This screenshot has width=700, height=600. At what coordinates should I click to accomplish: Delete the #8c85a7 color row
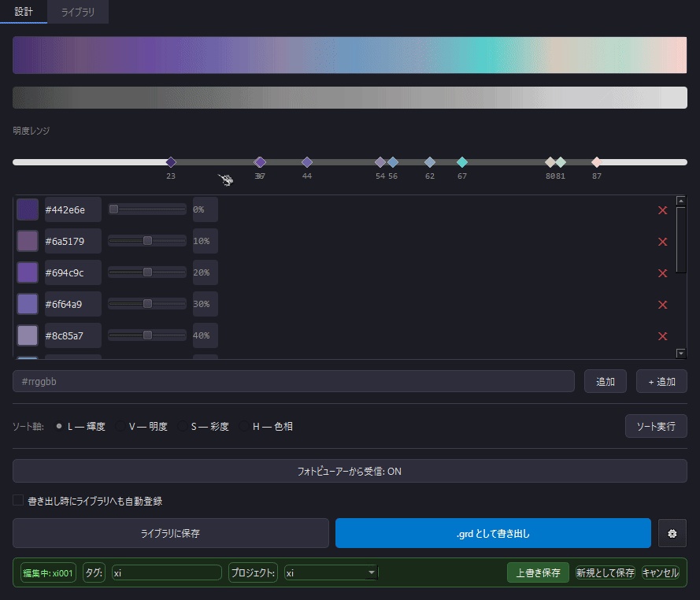coord(662,335)
